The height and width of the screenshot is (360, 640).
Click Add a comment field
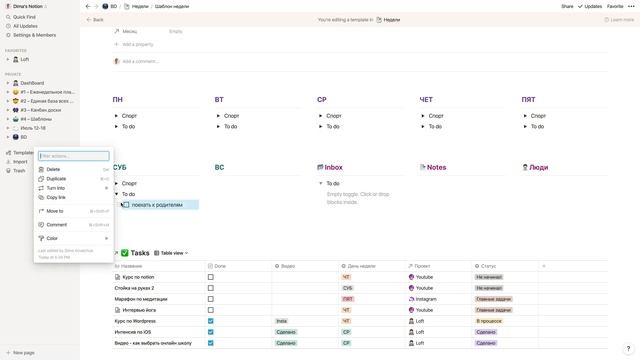tap(140, 62)
